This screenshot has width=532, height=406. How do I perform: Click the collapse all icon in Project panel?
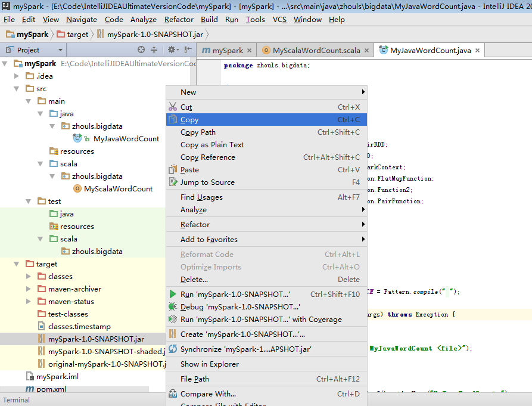tap(154, 50)
